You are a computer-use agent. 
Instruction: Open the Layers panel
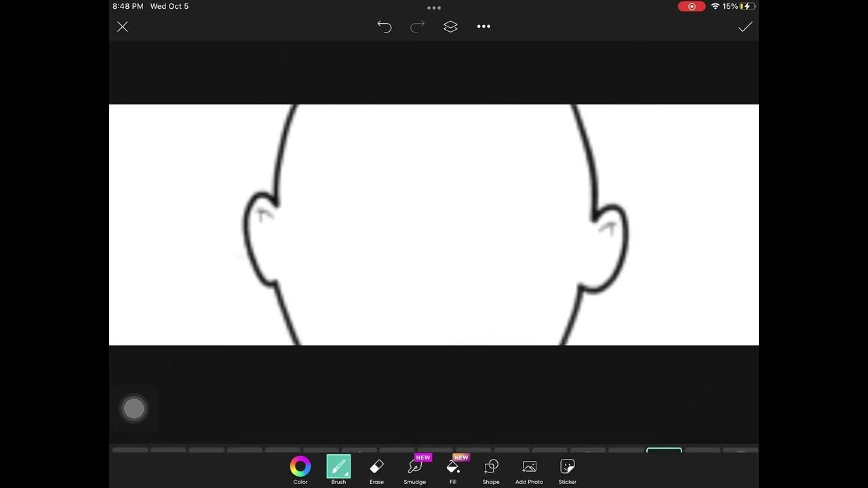pos(451,26)
